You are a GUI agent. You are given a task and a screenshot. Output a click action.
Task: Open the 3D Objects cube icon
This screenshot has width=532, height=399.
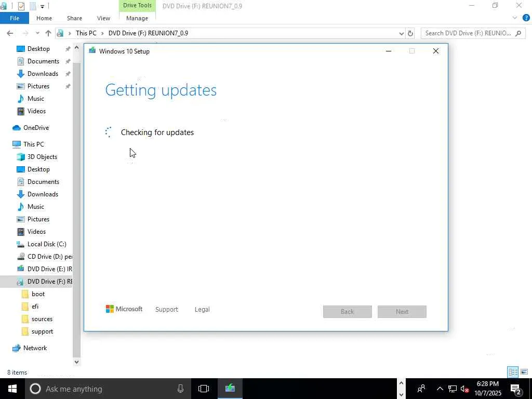(21, 157)
